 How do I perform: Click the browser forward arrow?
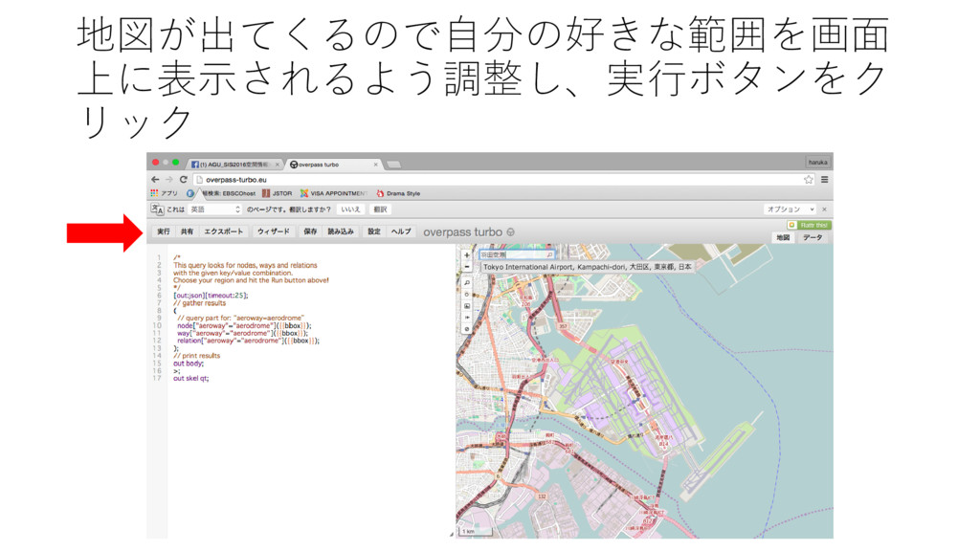coord(168,179)
